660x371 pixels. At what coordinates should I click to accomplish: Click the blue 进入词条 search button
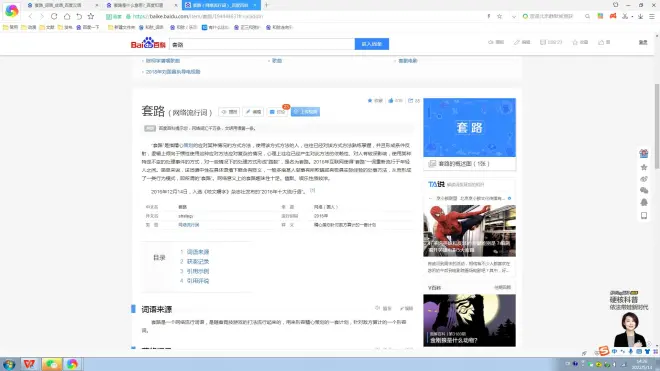click(x=372, y=44)
